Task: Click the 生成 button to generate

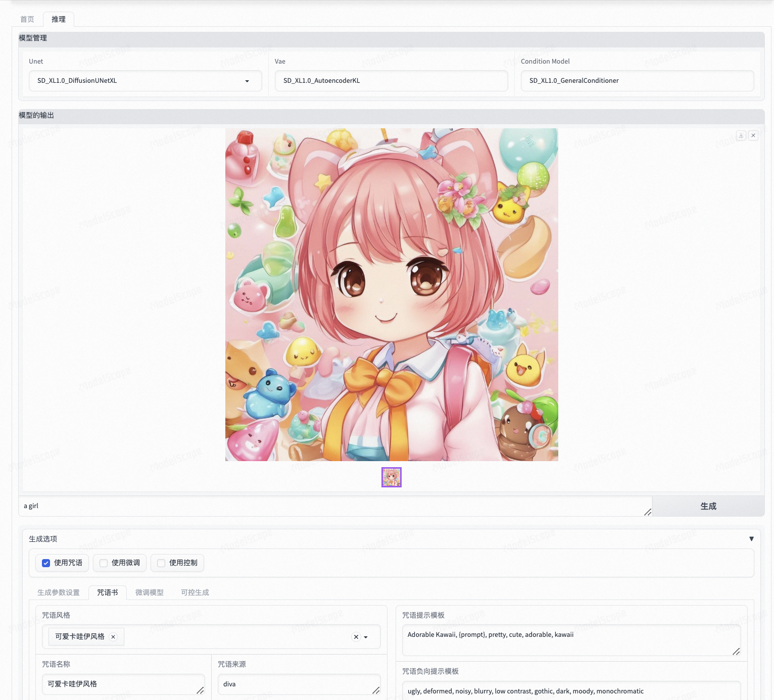Action: point(708,506)
